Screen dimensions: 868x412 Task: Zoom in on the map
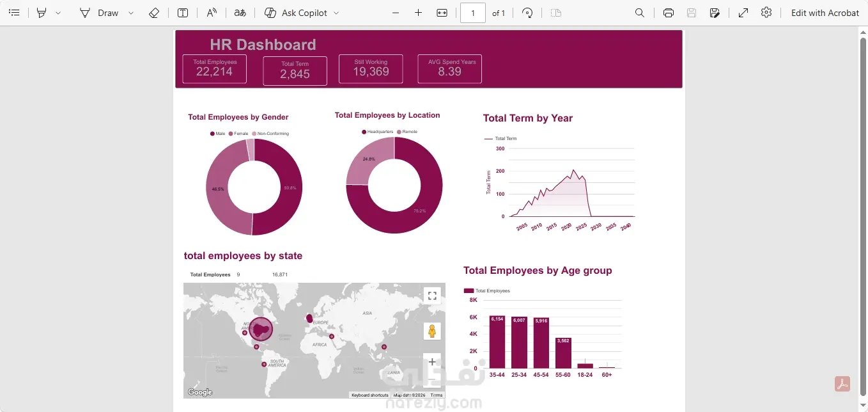[432, 362]
